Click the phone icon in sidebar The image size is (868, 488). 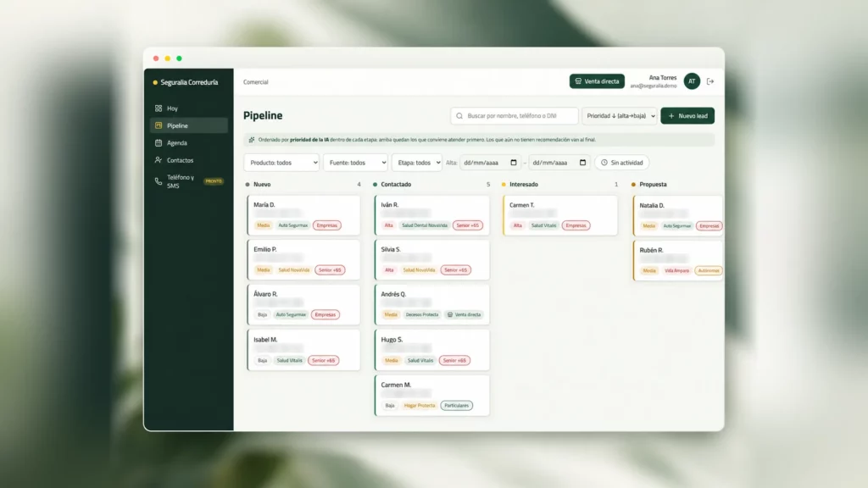click(159, 181)
